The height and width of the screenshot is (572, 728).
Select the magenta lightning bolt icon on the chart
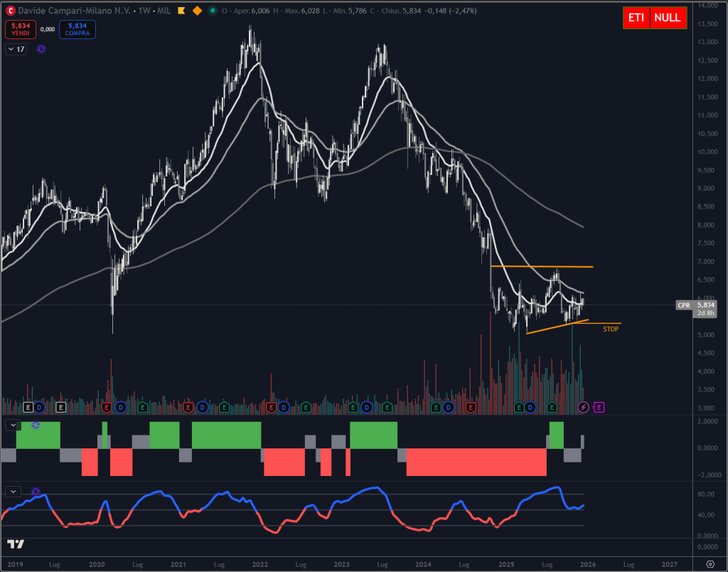[x=583, y=407]
